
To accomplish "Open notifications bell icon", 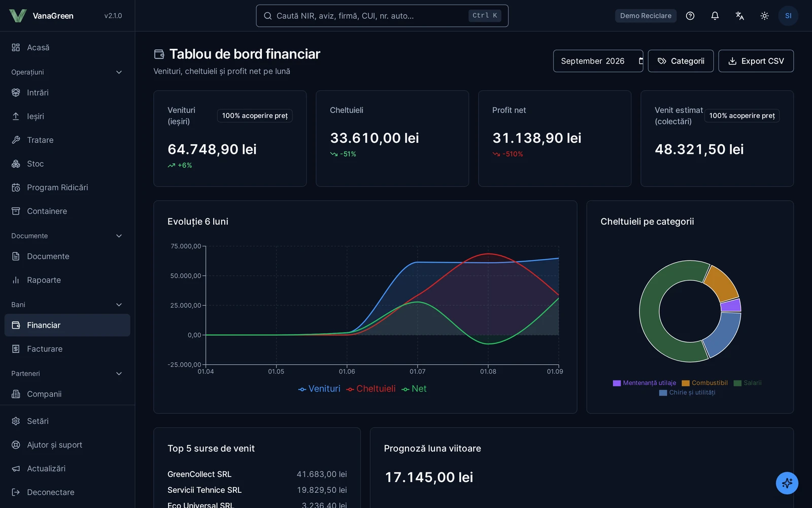I will (x=715, y=16).
